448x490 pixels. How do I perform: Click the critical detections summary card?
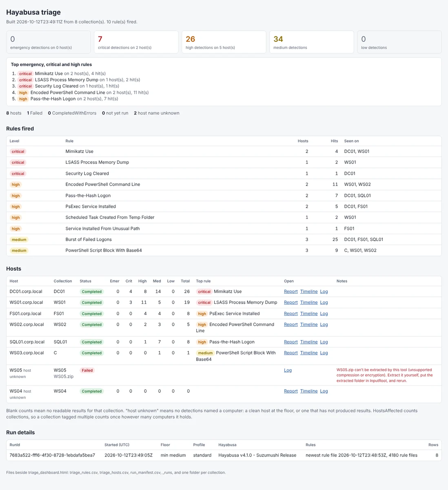[x=136, y=42]
